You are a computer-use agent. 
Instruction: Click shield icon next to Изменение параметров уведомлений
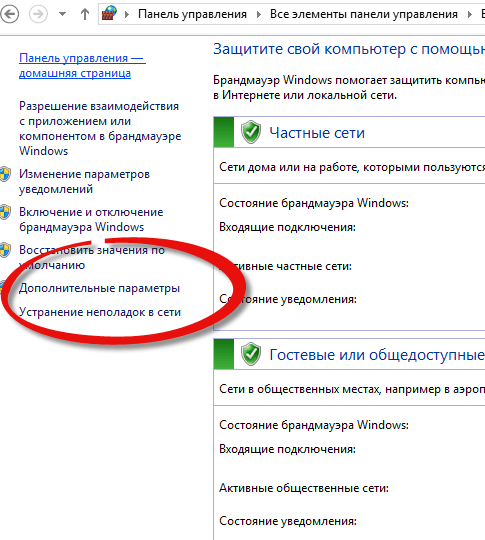point(5,174)
